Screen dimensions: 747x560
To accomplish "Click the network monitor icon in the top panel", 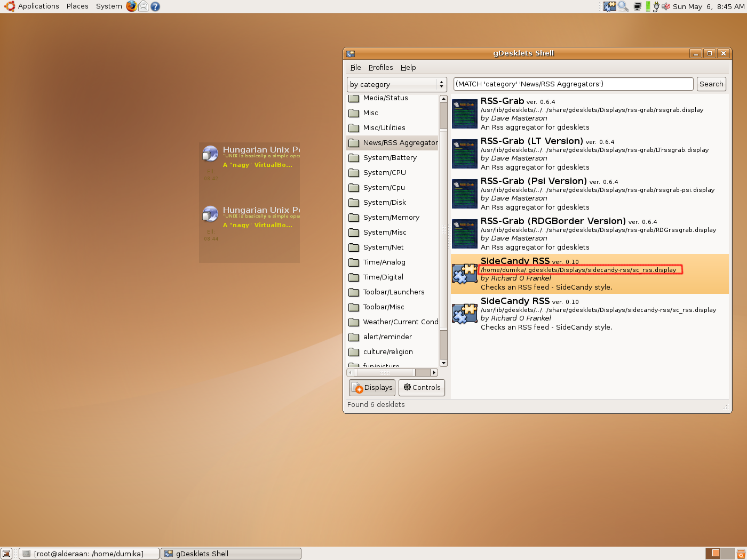I will (x=637, y=6).
